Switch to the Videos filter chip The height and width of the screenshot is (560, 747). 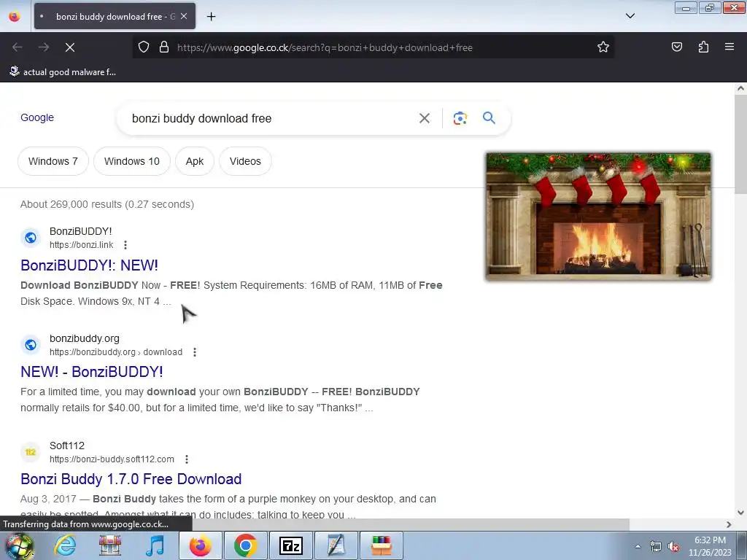pos(245,161)
